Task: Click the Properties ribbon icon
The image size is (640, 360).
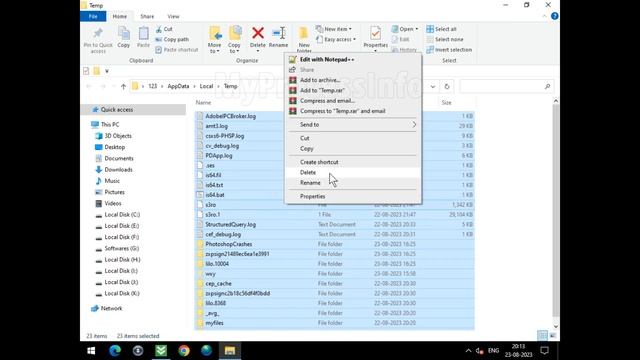Action: [x=376, y=33]
